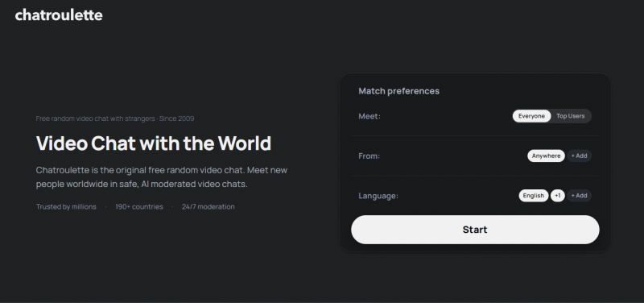Click the 'Chatroulette is the original' description paragraph
This screenshot has height=303, width=644.
[x=162, y=176]
